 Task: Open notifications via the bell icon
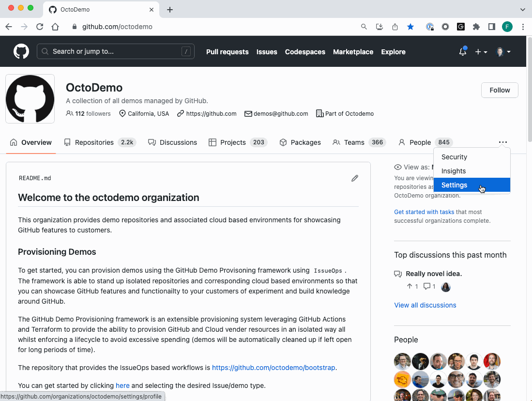(x=462, y=50)
